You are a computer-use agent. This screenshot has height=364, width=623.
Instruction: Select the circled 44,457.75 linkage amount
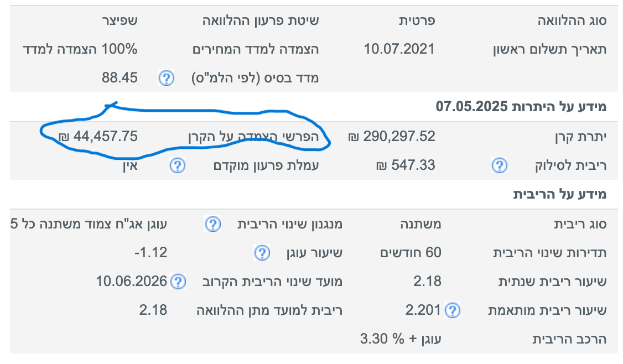click(97, 136)
